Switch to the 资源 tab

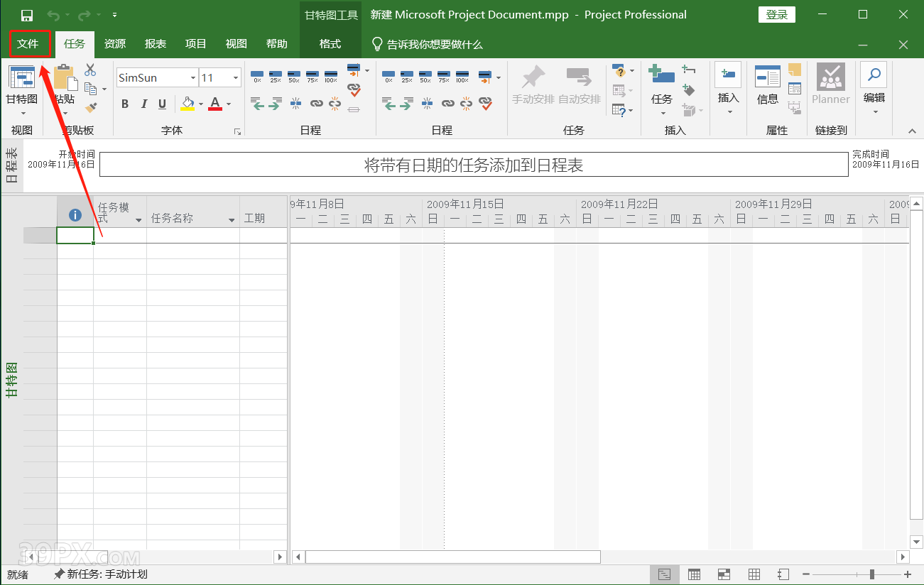click(114, 44)
